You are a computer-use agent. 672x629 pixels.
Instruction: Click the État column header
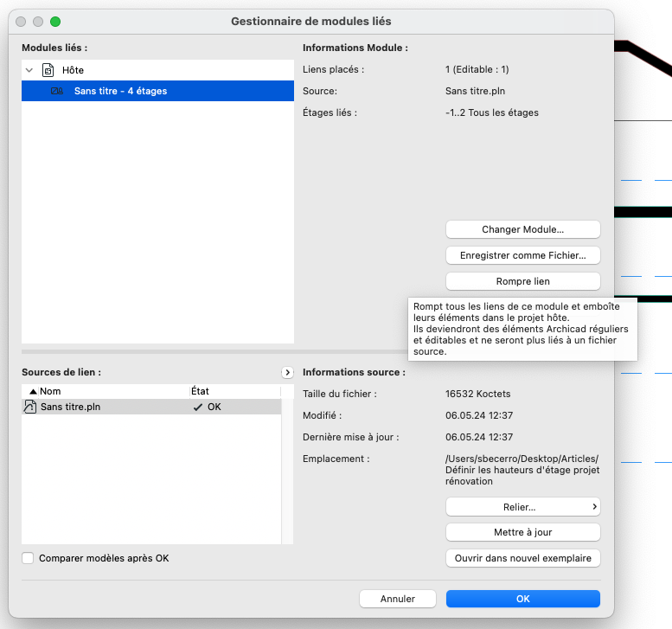point(235,391)
